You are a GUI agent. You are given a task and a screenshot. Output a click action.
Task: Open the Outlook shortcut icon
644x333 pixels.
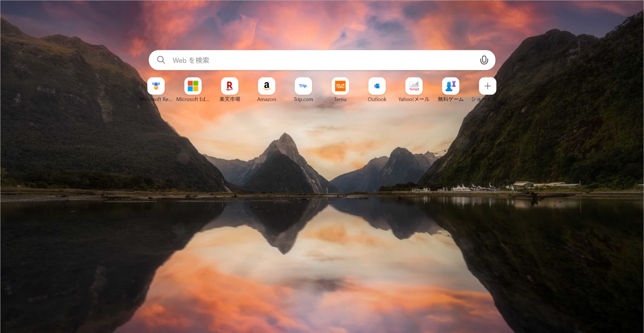(x=377, y=86)
